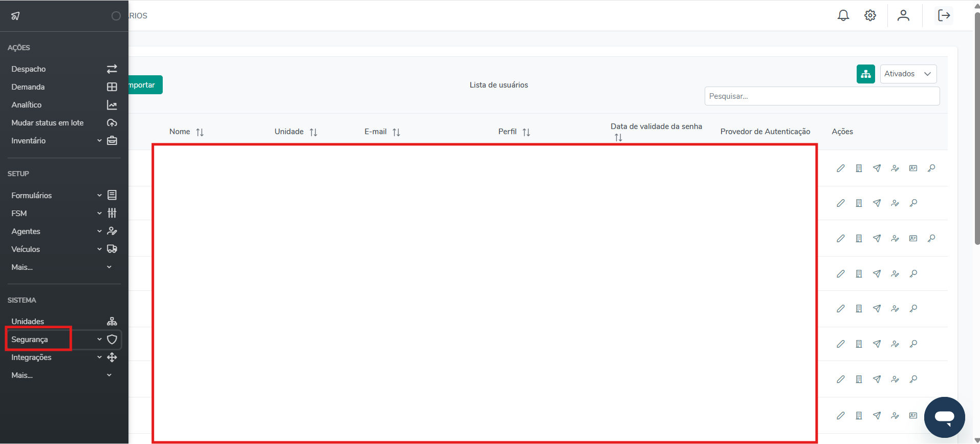
Task: Select Unidades in the sidebar
Action: 28,322
